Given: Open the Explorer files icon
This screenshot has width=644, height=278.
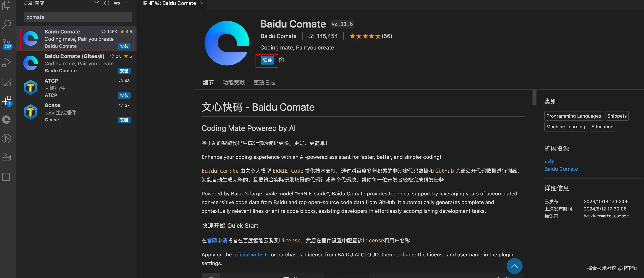Looking at the screenshot, I should pos(6,6).
